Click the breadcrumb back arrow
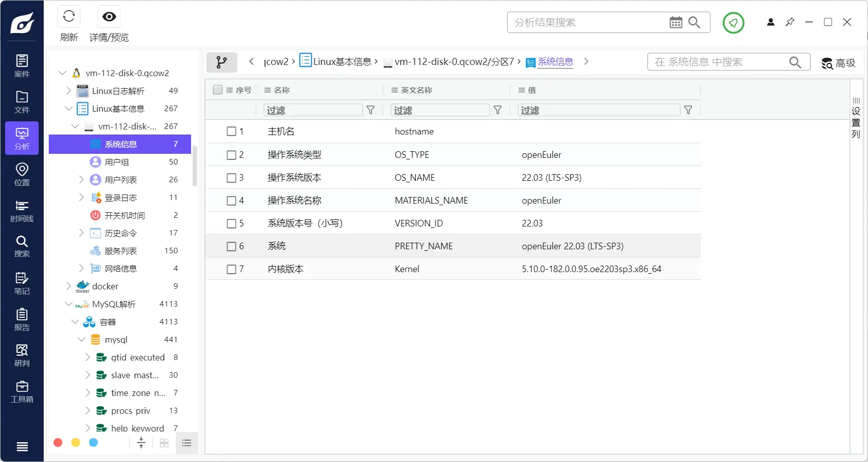 pyautogui.click(x=251, y=61)
